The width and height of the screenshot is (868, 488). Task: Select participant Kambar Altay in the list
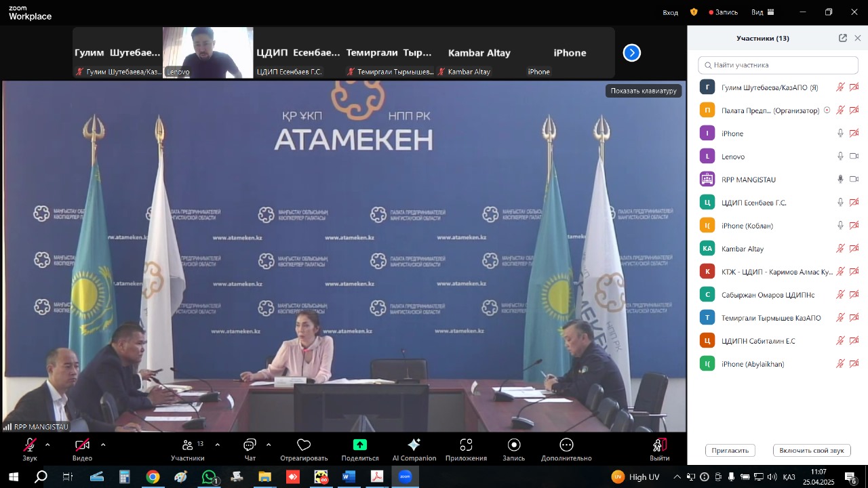coord(778,249)
